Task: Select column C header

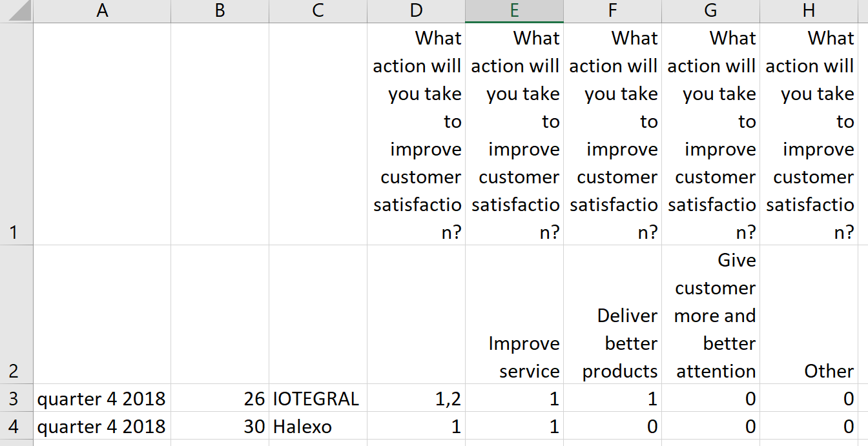Action: pyautogui.click(x=318, y=11)
